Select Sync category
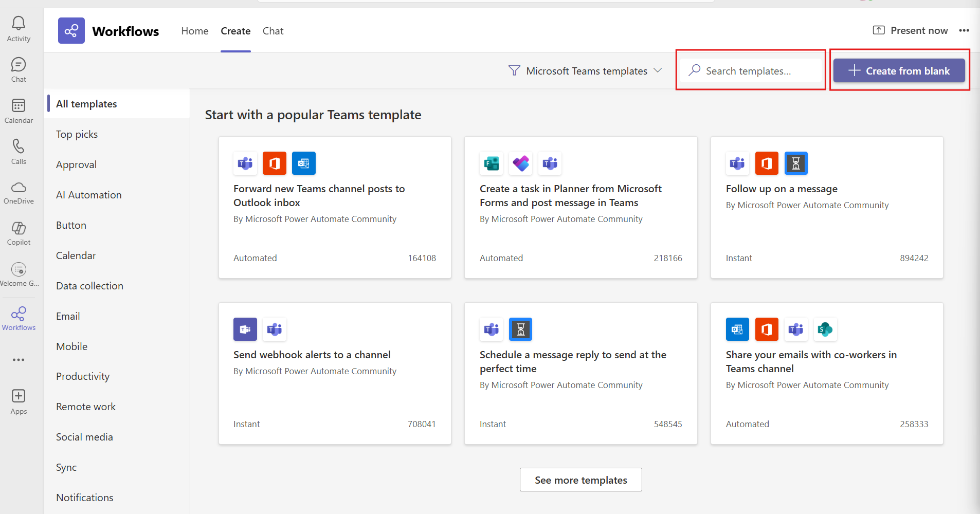 [117, 467]
